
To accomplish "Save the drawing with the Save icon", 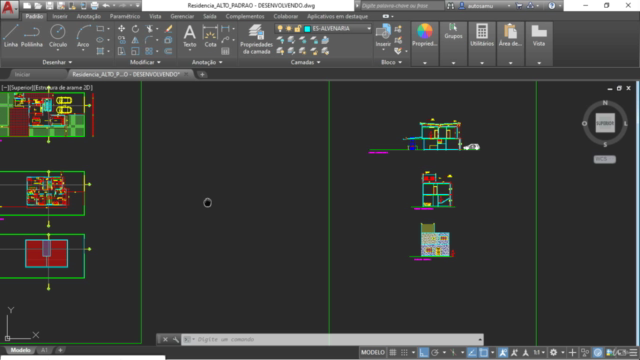I will coord(49,6).
